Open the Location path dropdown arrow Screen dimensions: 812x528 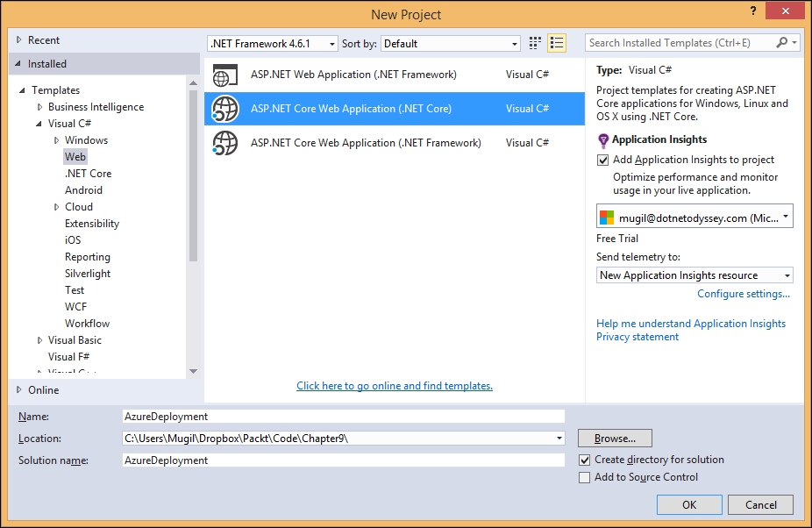559,439
